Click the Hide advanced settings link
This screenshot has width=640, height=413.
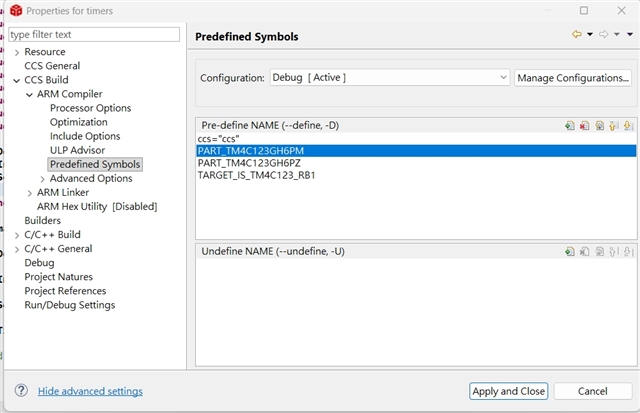[x=90, y=391]
